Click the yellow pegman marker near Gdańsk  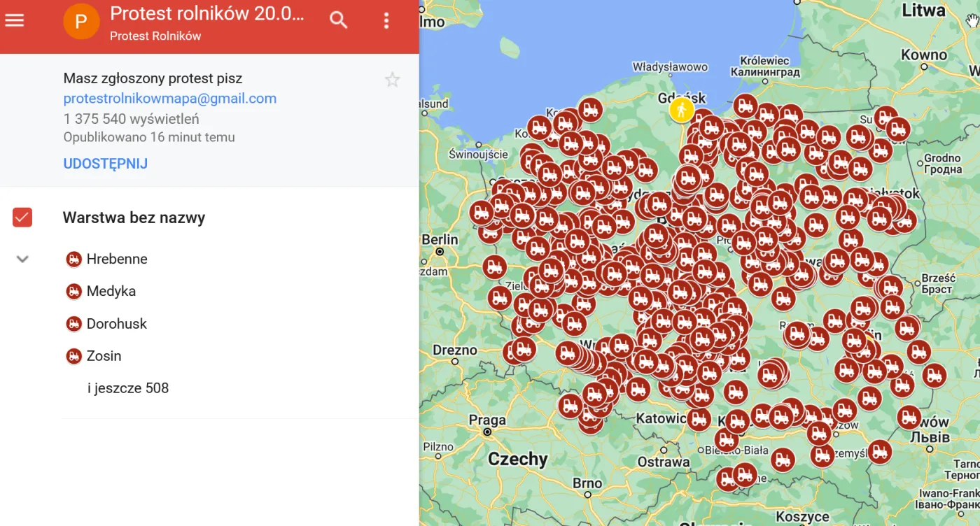682,109
